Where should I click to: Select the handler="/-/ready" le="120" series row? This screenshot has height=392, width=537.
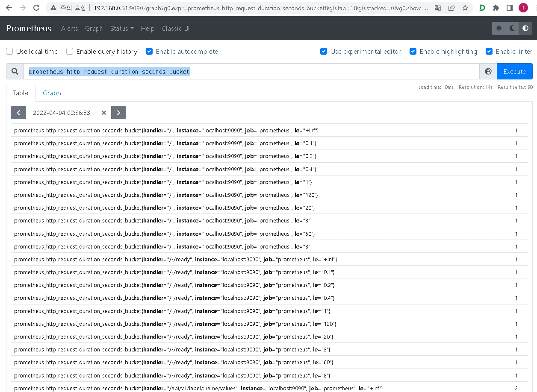[x=269, y=324]
